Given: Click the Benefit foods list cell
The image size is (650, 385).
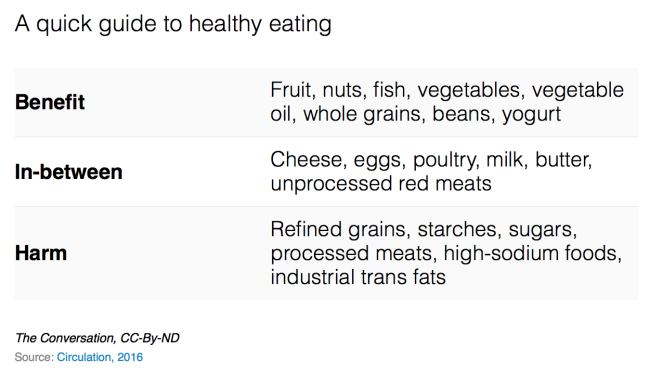Looking at the screenshot, I should 447,102.
